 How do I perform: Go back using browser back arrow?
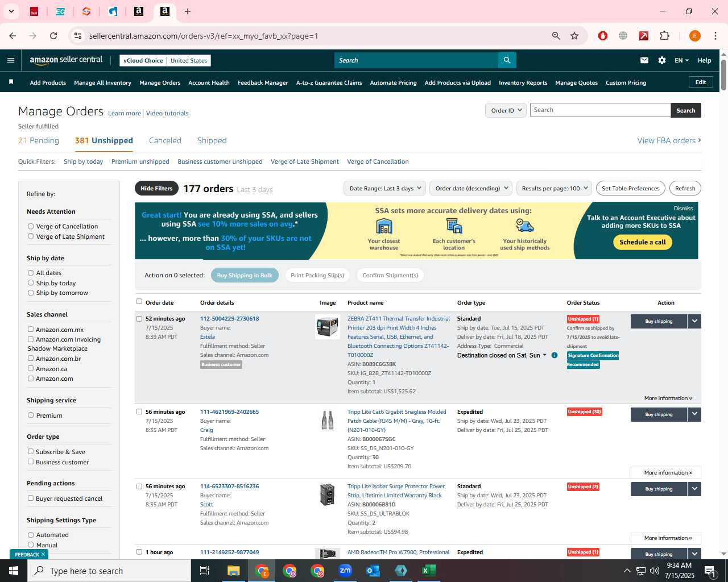pos(13,36)
